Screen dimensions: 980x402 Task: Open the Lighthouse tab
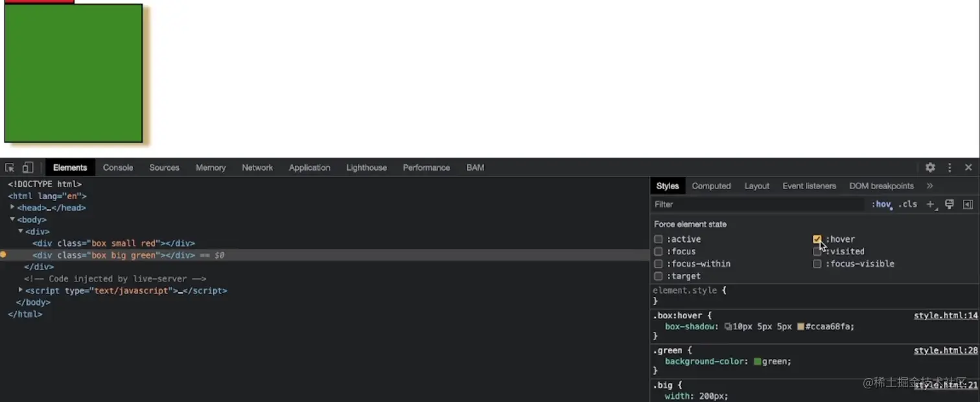(x=366, y=167)
